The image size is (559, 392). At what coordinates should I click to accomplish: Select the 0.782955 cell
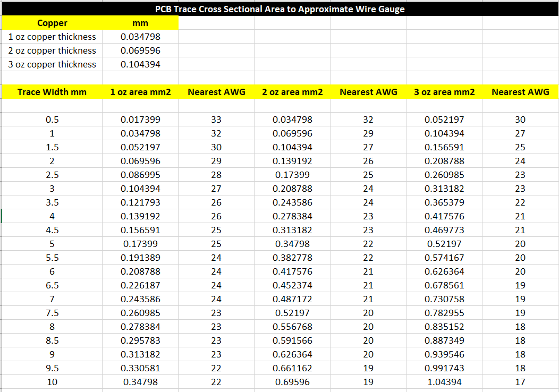tap(444, 313)
